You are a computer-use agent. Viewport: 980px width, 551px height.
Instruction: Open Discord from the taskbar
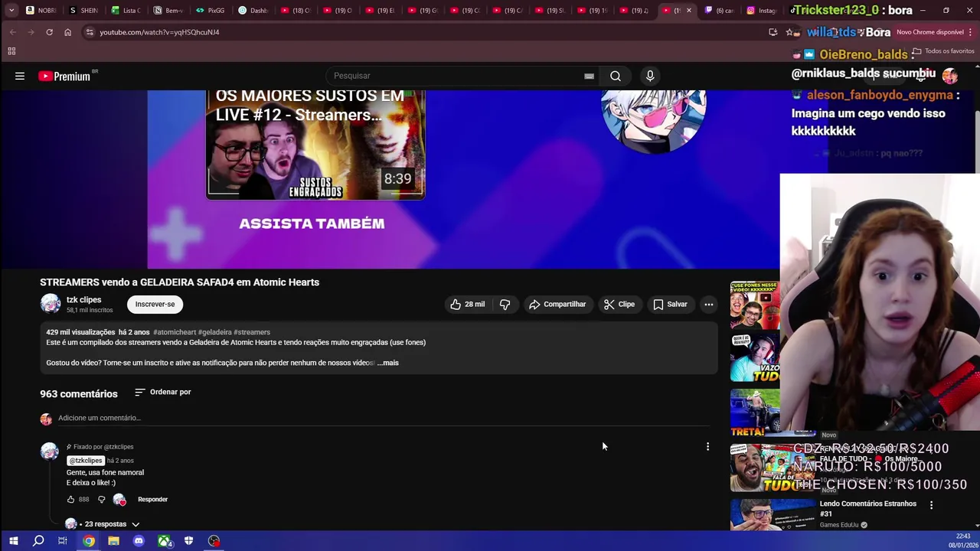coord(139,541)
